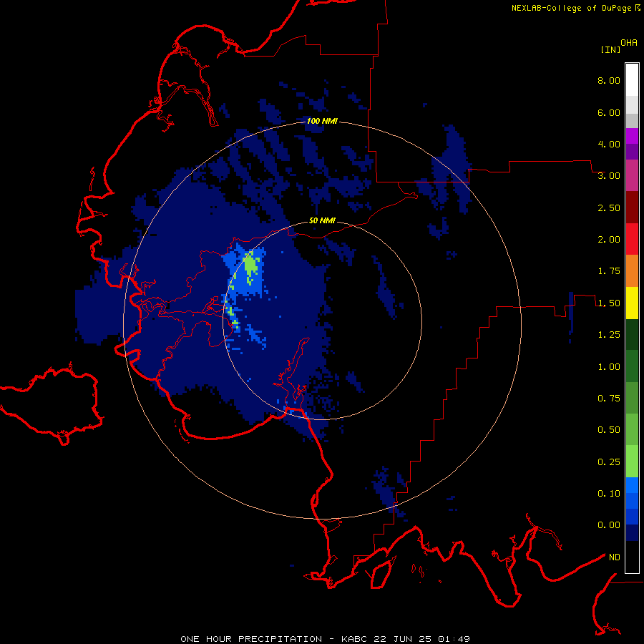644x644 pixels.
Task: Select the 4.00 legend value
Action: (609, 144)
